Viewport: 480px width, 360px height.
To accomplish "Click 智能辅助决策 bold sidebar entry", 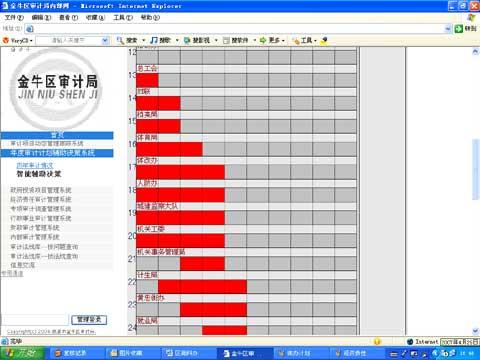I will click(x=39, y=174).
